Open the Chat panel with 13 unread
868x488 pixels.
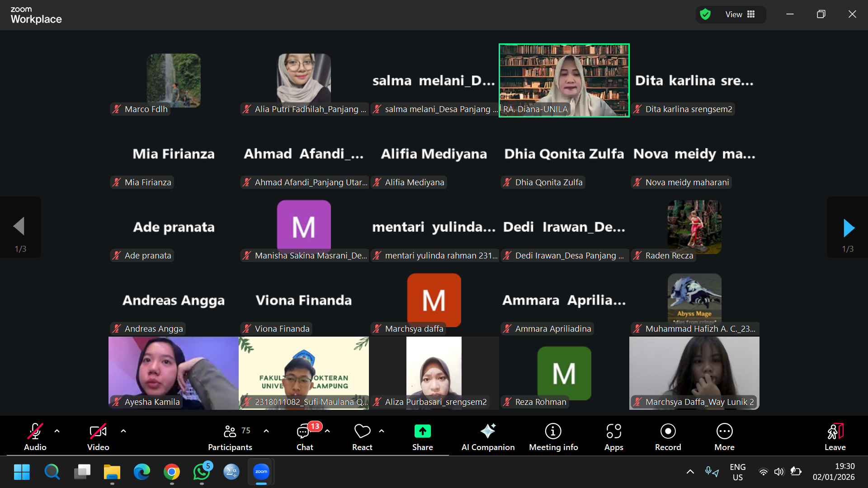(305, 436)
